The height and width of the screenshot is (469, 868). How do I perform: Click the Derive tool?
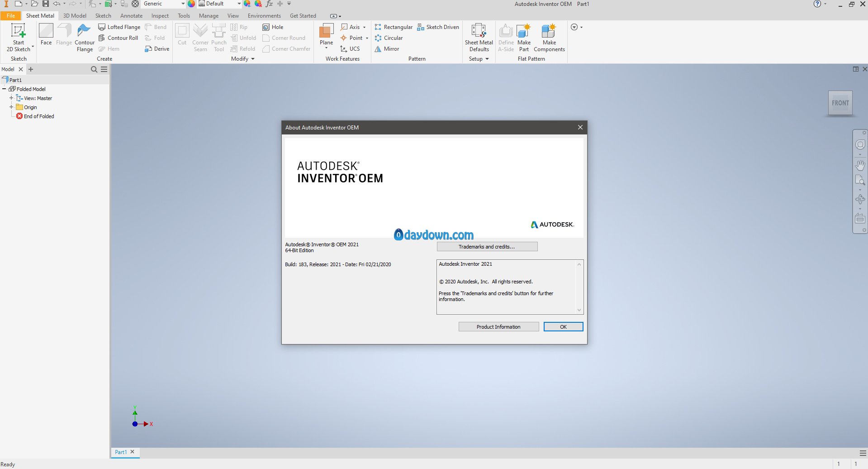coord(157,49)
